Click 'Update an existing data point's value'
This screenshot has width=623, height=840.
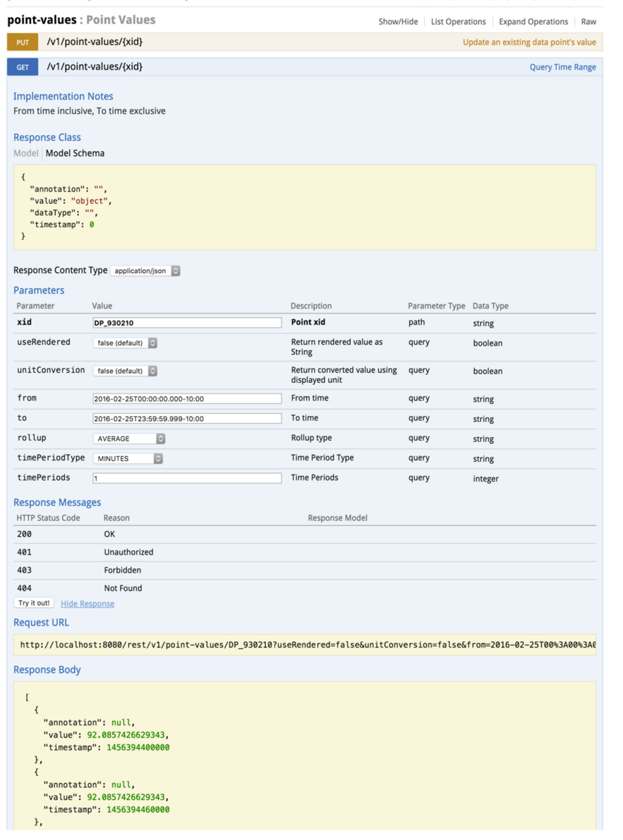click(529, 42)
